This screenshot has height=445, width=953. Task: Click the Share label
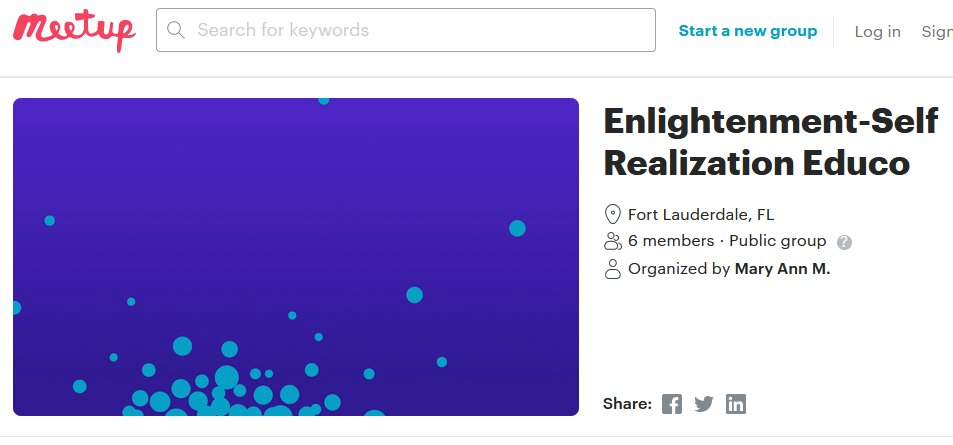tap(627, 404)
